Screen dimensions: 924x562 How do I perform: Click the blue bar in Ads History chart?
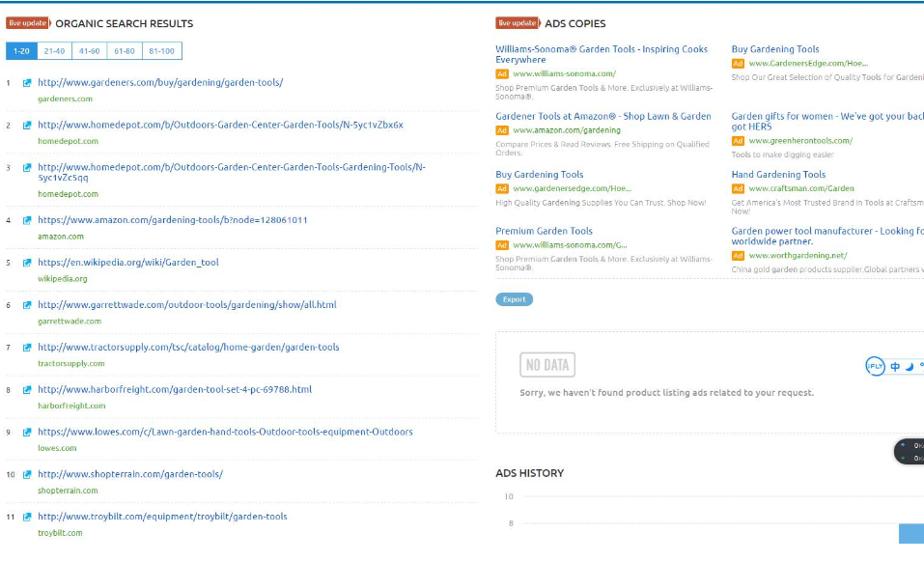(911, 534)
